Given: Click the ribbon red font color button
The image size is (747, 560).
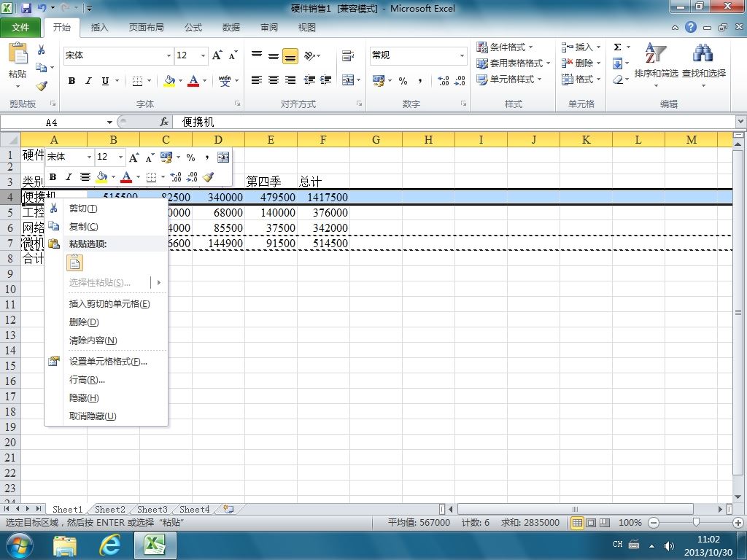Looking at the screenshot, I should tap(193, 80).
